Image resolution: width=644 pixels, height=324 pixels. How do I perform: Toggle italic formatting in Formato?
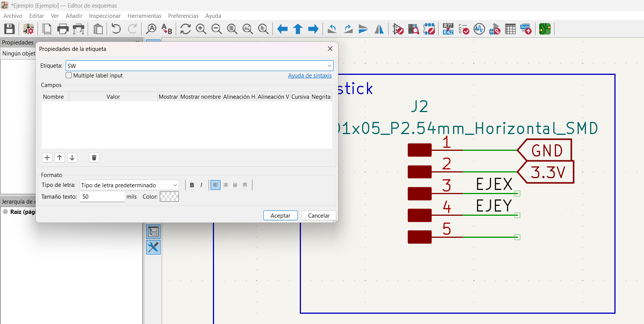pos(202,185)
